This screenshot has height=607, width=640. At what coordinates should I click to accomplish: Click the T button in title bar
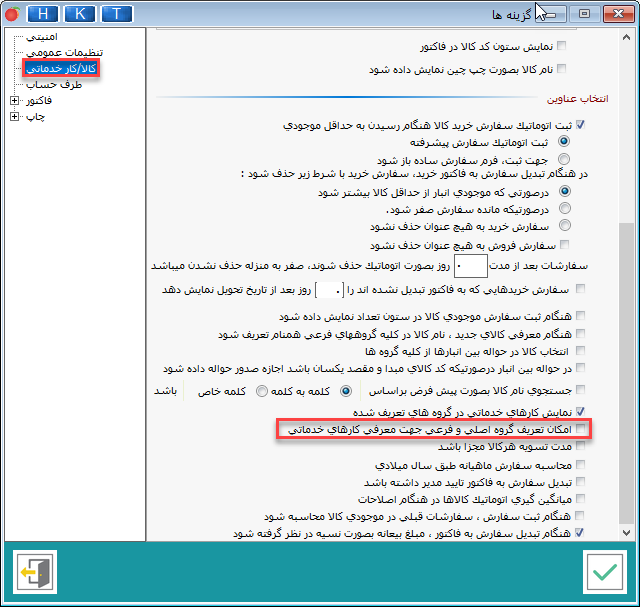[117, 14]
